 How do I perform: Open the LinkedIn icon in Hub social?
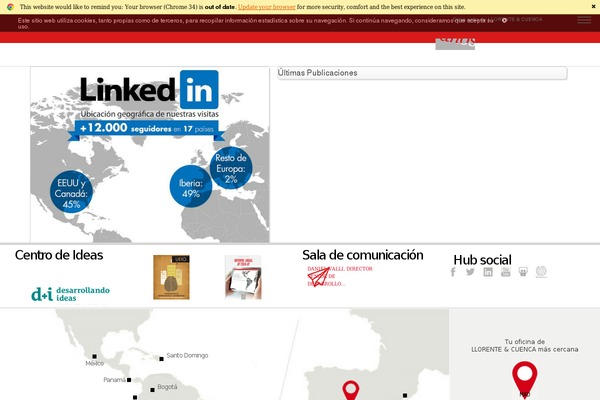(x=488, y=272)
